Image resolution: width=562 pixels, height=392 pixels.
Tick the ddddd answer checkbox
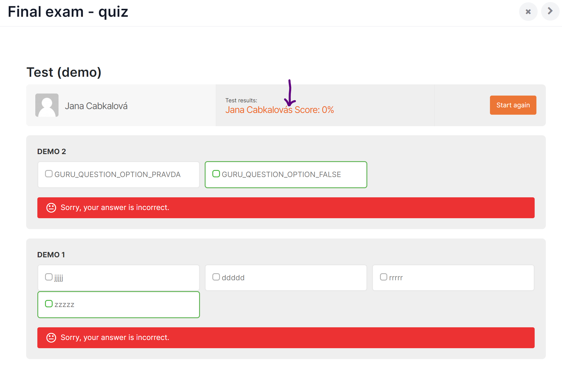[216, 277]
